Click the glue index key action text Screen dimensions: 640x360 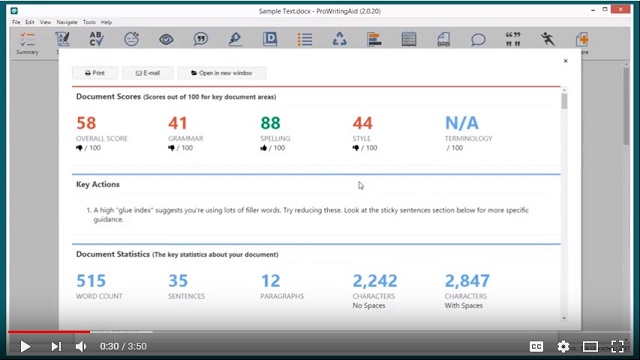(x=311, y=215)
